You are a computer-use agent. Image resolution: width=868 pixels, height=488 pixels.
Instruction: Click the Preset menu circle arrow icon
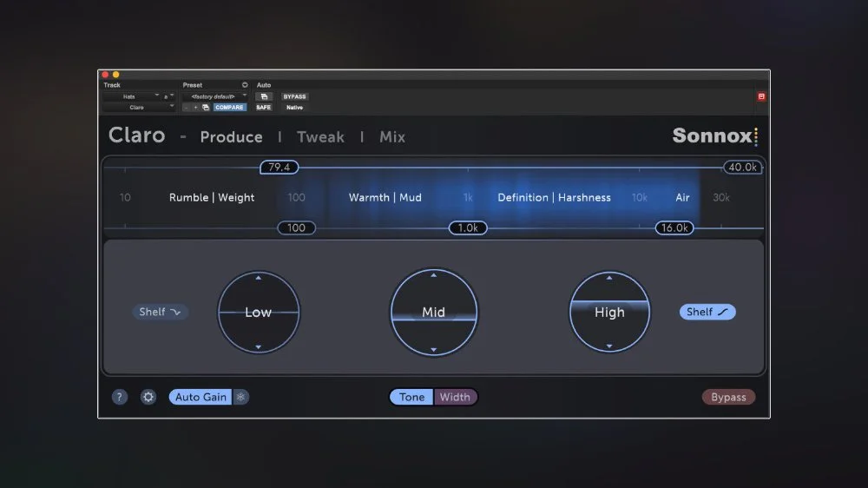pos(245,85)
